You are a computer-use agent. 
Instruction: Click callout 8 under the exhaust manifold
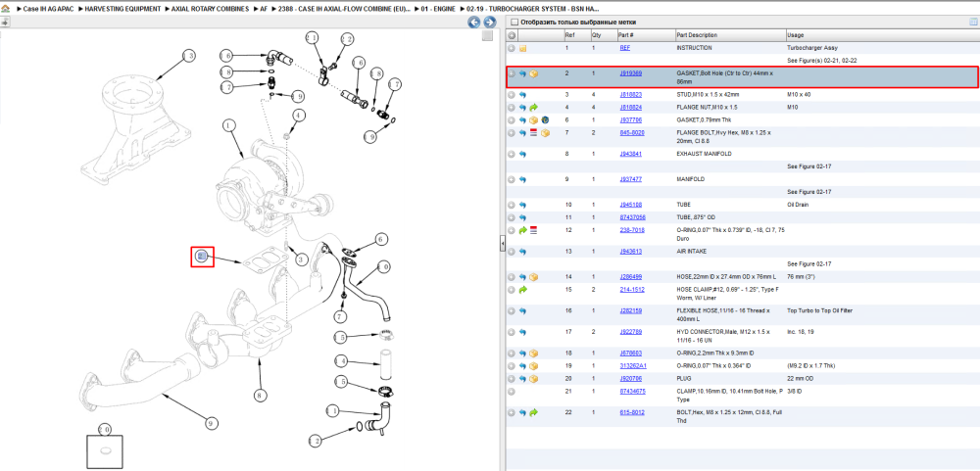click(x=260, y=395)
